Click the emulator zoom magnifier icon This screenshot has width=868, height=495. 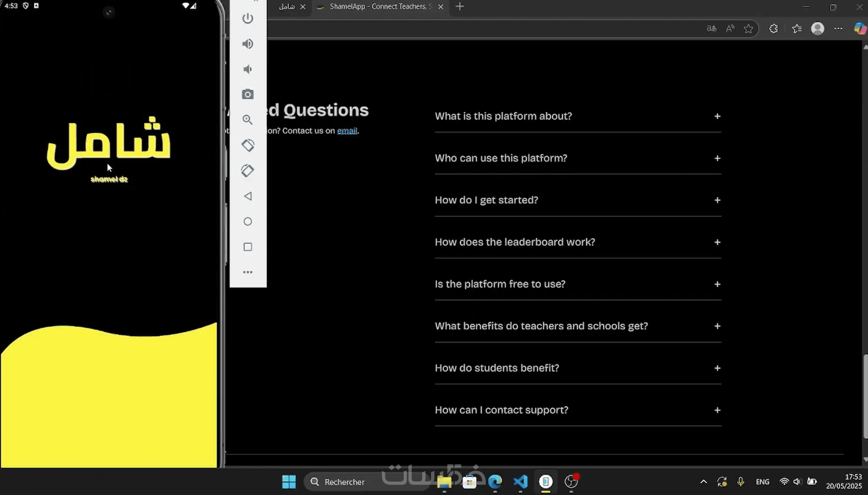[x=248, y=120]
